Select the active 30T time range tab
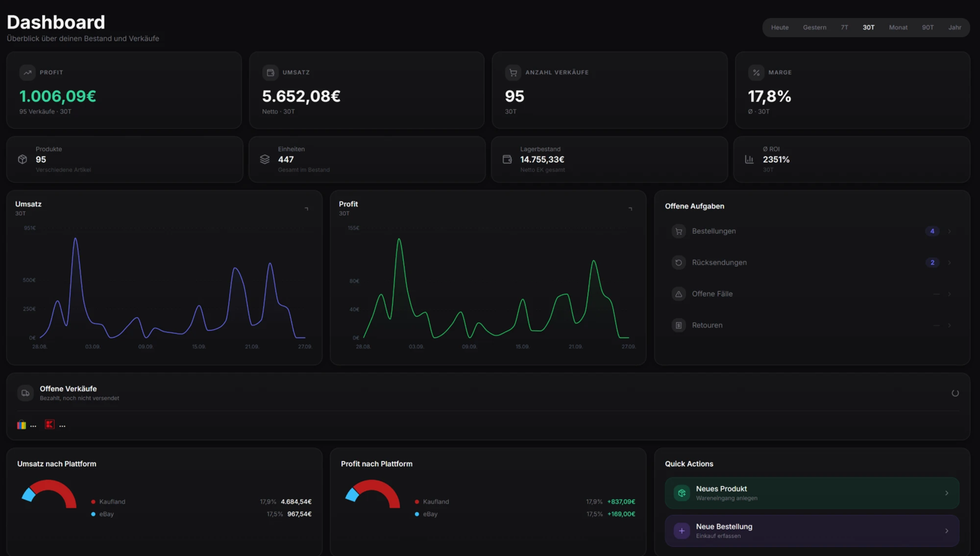Image resolution: width=980 pixels, height=556 pixels. (869, 27)
